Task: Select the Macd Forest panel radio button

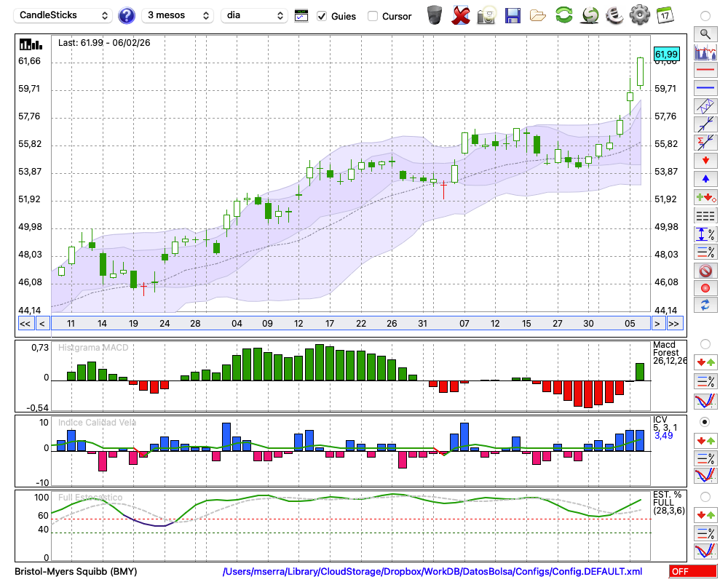Action: 705,344
